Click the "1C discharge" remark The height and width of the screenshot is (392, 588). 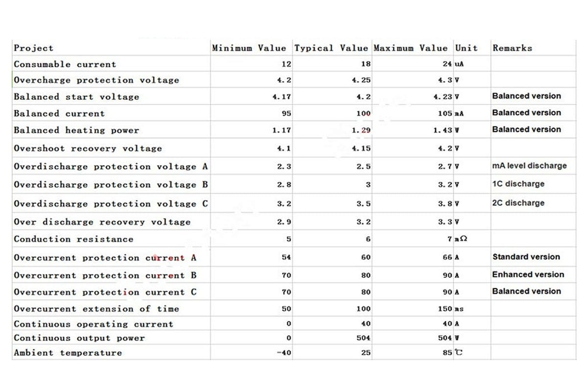[518, 184]
